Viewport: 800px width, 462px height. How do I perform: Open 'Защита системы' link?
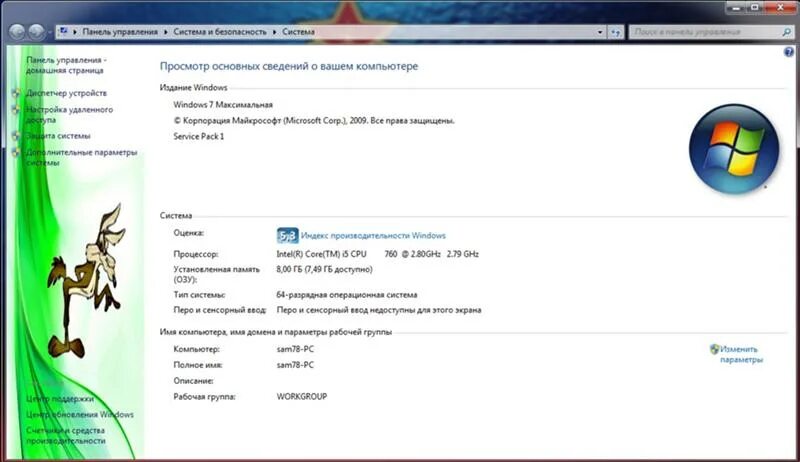tap(58, 136)
